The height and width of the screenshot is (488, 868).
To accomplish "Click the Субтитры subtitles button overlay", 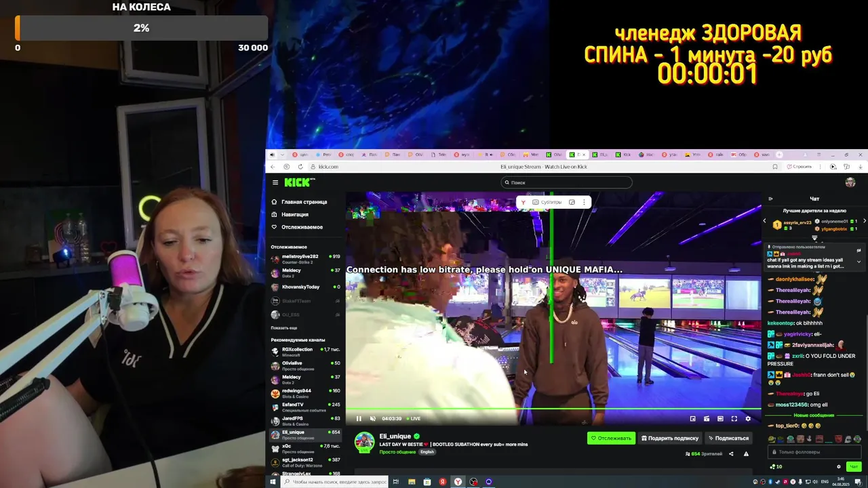I will (x=547, y=202).
